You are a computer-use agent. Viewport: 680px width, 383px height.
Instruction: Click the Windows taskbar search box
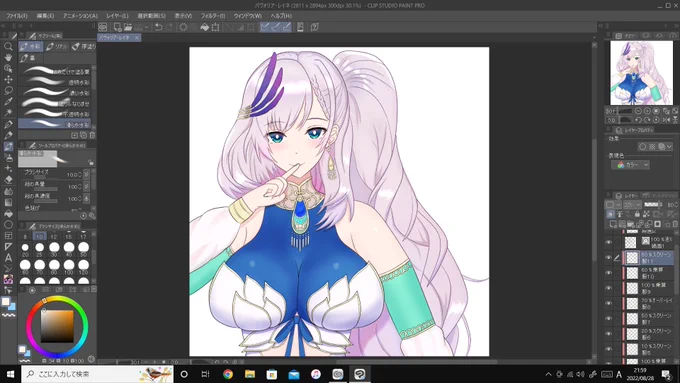click(x=97, y=374)
